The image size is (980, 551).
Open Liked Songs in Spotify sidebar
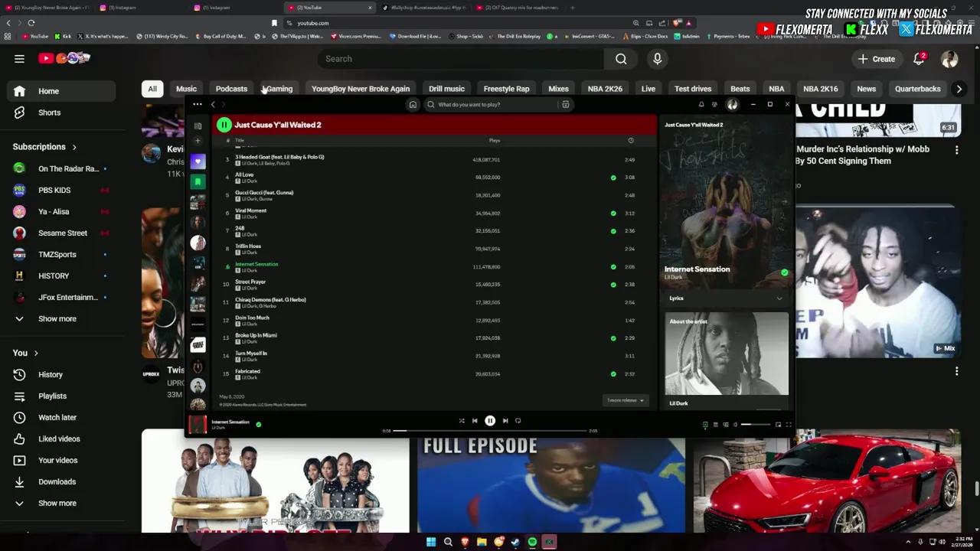point(198,161)
